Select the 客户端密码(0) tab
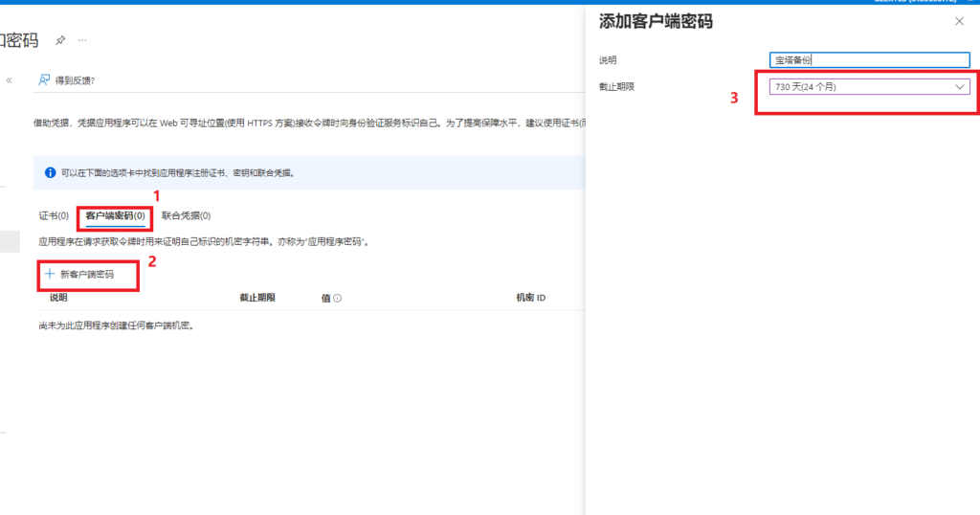This screenshot has width=980, height=515. point(115,216)
